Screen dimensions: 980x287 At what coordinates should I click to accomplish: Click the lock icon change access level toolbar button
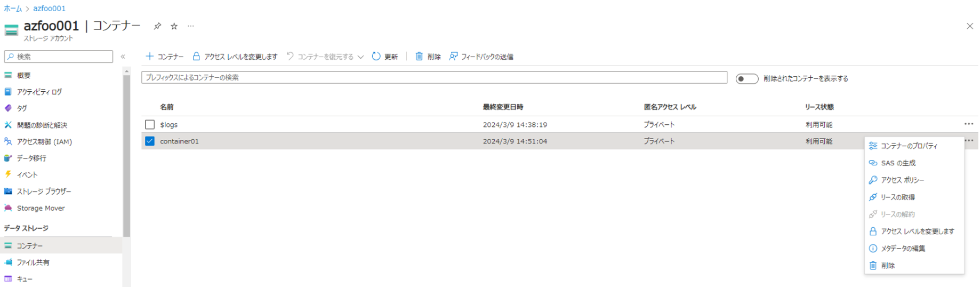tap(235, 57)
